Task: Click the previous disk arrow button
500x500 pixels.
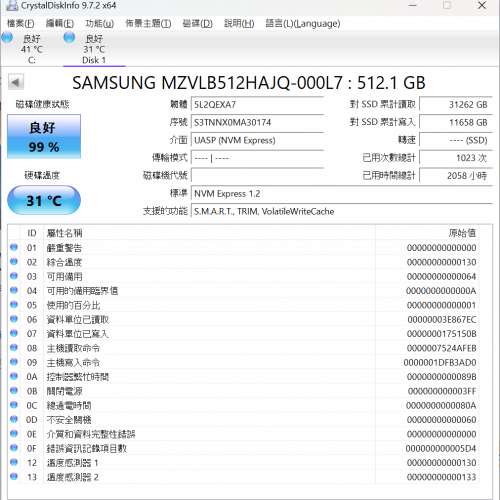Action: pyautogui.click(x=16, y=82)
